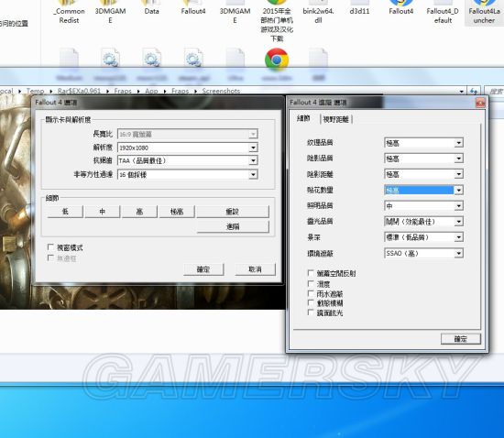Click the 極高 ultra preset button
Screen dimensions: 504x438
click(x=177, y=212)
